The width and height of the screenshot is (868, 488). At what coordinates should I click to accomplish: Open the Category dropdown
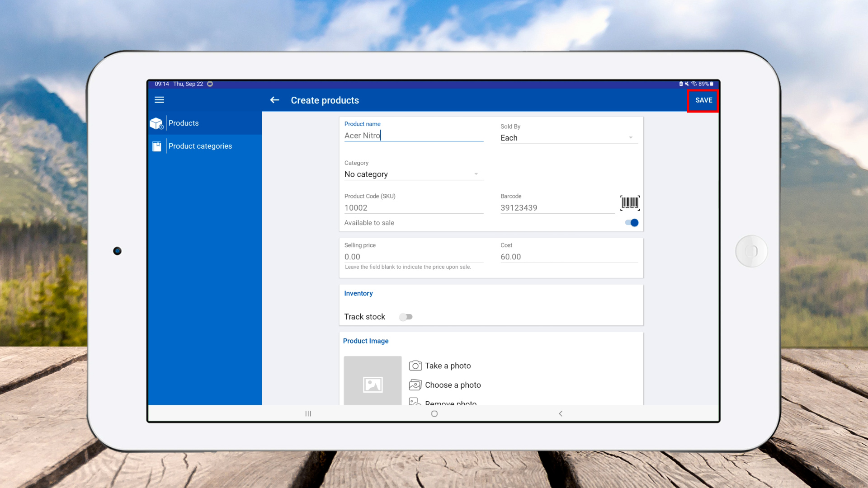click(x=413, y=174)
